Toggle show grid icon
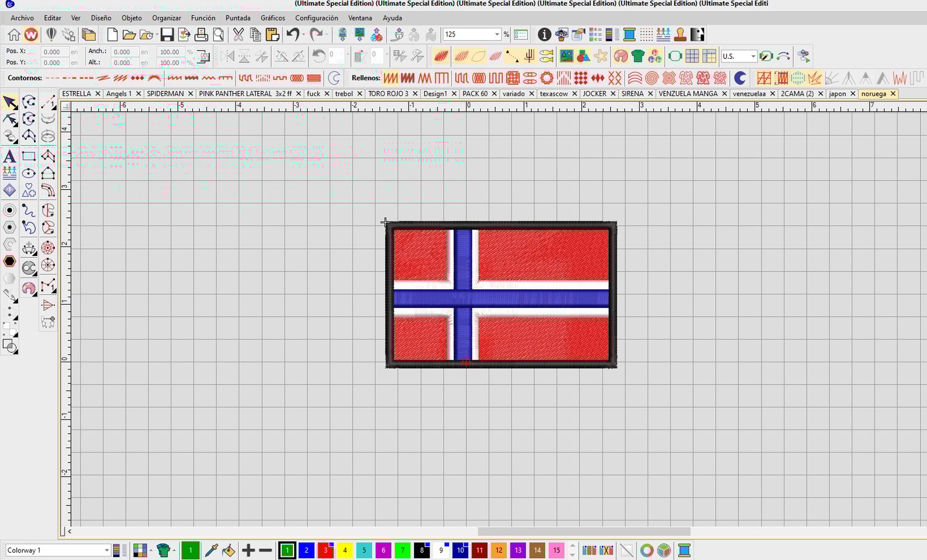The height and width of the screenshot is (560, 927). click(x=692, y=57)
